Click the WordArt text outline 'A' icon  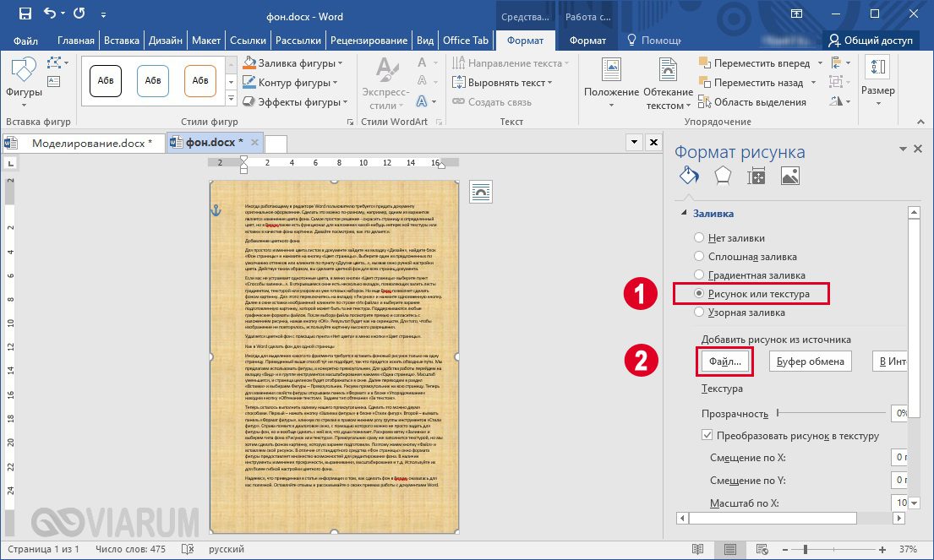pyautogui.click(x=423, y=81)
